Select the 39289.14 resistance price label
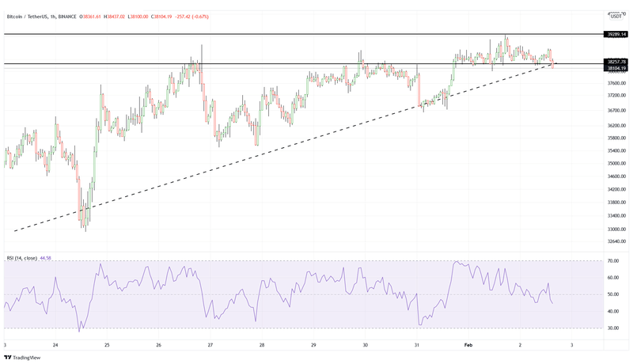 (x=616, y=35)
